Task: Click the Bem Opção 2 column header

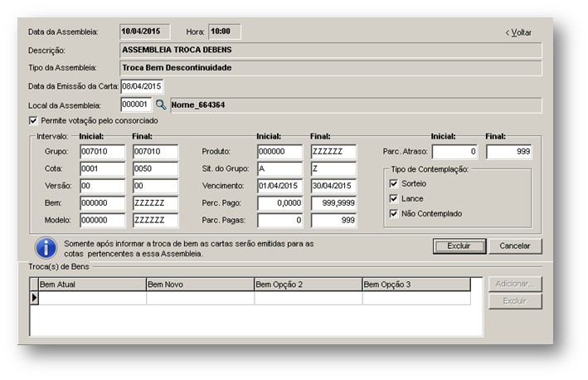Action: [309, 285]
